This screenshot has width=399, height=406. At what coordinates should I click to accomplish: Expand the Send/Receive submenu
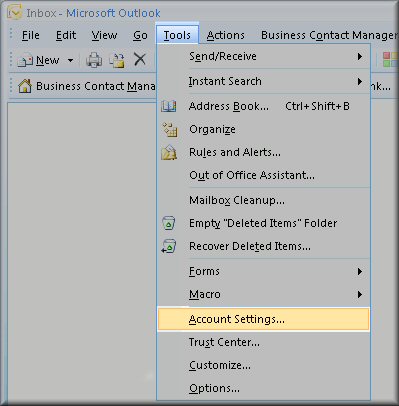tap(263, 56)
